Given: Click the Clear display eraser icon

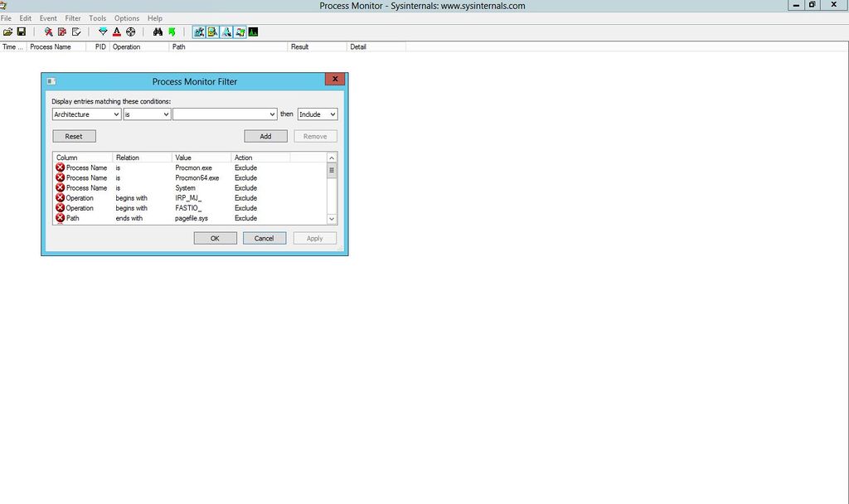Looking at the screenshot, I should click(x=76, y=31).
